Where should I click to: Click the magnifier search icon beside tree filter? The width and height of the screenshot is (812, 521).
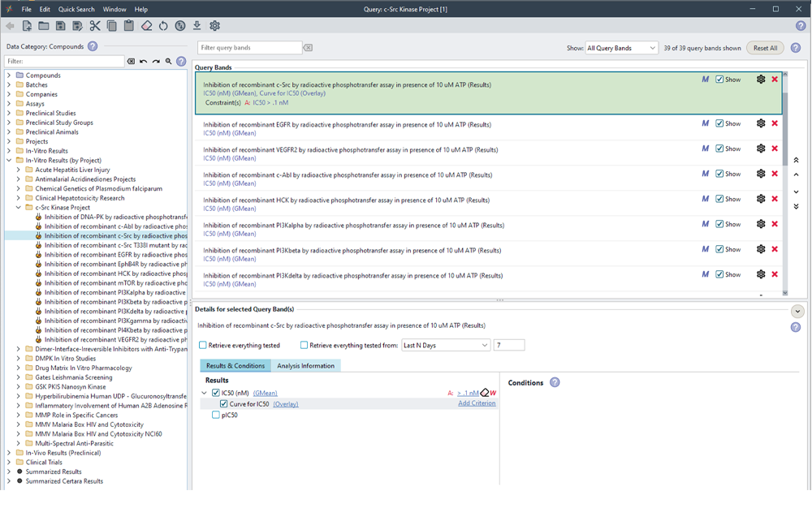coord(168,62)
